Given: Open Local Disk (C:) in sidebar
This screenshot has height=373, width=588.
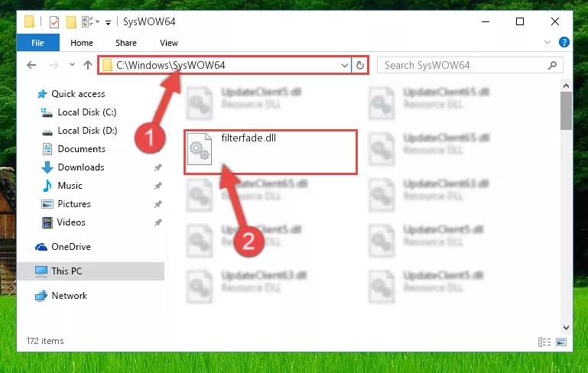Looking at the screenshot, I should (x=87, y=112).
